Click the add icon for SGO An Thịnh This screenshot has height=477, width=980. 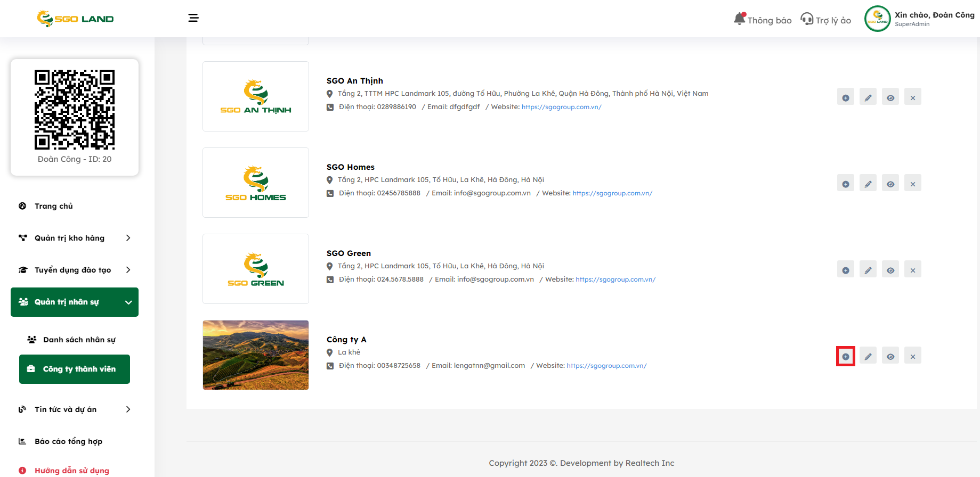[845, 97]
